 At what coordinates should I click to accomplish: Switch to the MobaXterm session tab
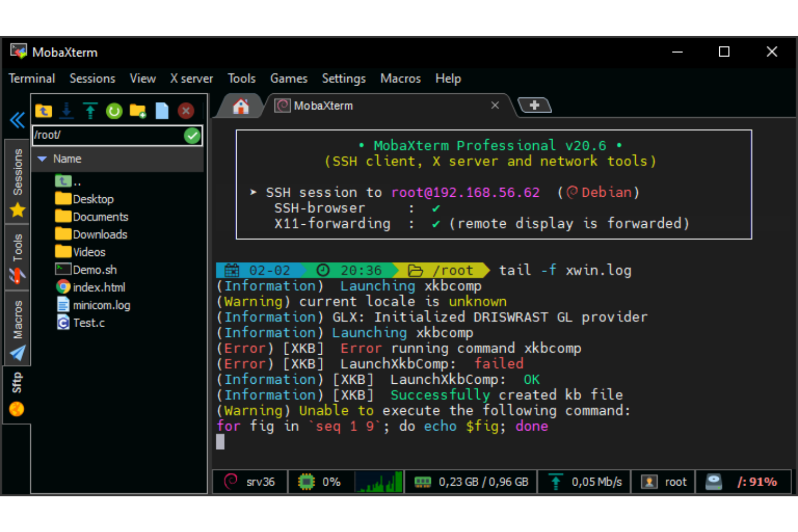click(x=324, y=105)
